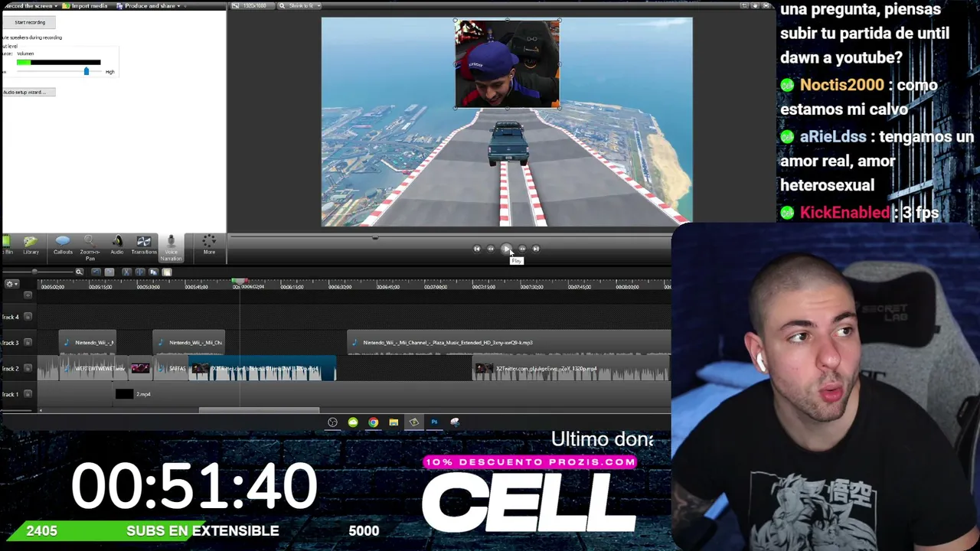Open the Audio tool
This screenshot has height=551, width=980.
tap(117, 245)
